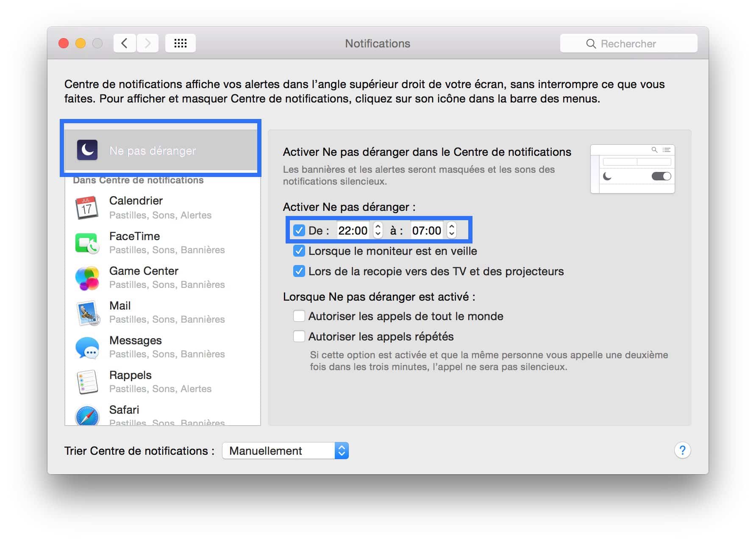The image size is (756, 542).
Task: Select the Safari compass icon
Action: (87, 415)
